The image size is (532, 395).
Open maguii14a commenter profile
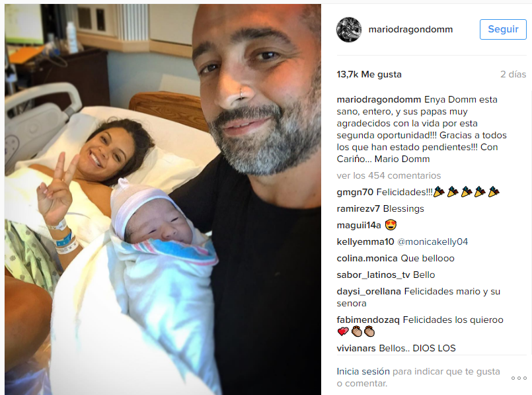(359, 225)
